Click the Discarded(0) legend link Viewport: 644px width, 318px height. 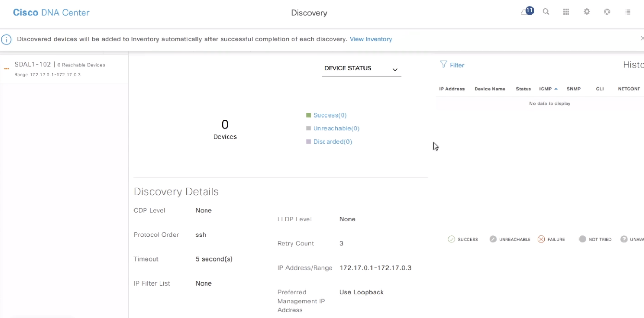pos(332,142)
